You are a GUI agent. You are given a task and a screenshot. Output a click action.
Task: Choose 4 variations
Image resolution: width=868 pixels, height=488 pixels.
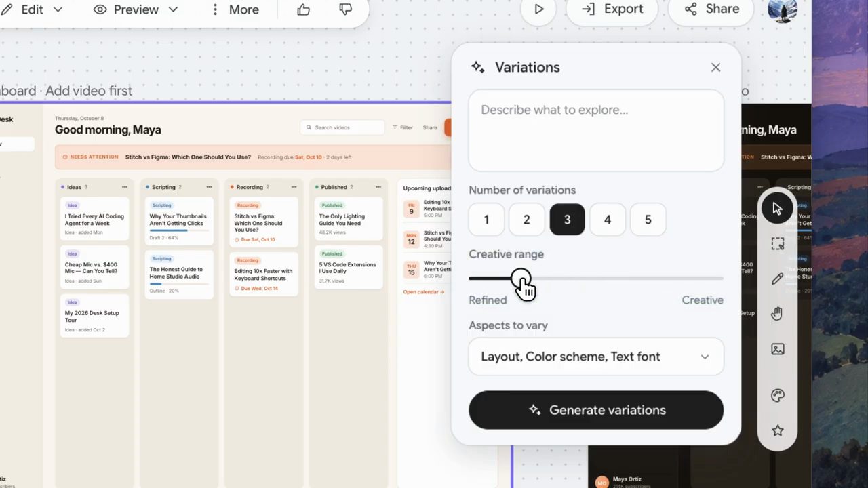pyautogui.click(x=607, y=220)
